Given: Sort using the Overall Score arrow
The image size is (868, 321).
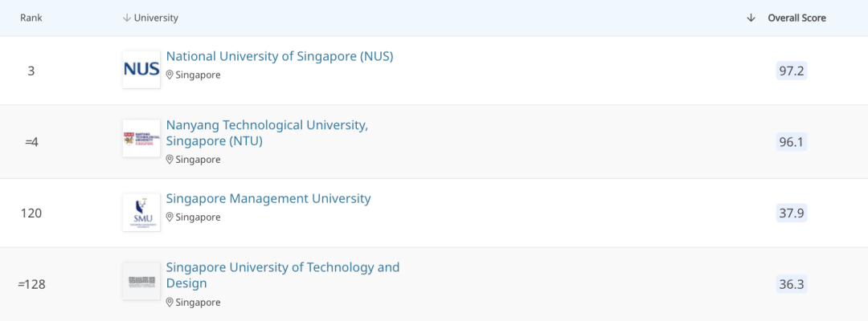Looking at the screenshot, I should coord(751,18).
